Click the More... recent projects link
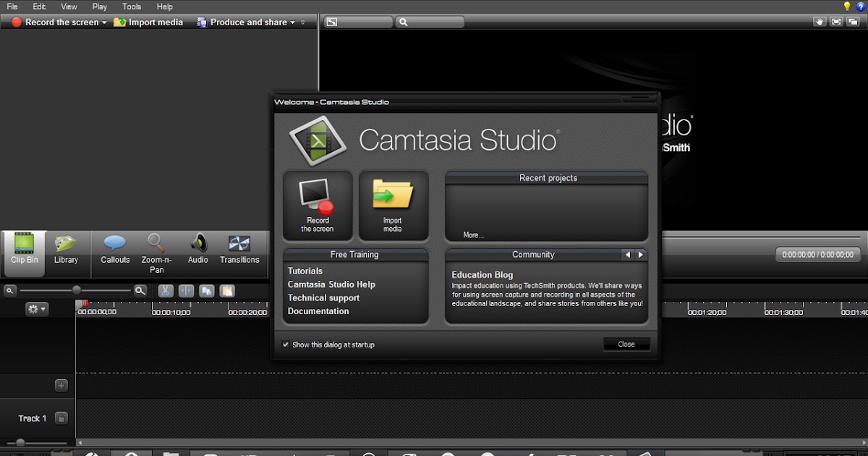The width and height of the screenshot is (868, 456). pyautogui.click(x=474, y=235)
